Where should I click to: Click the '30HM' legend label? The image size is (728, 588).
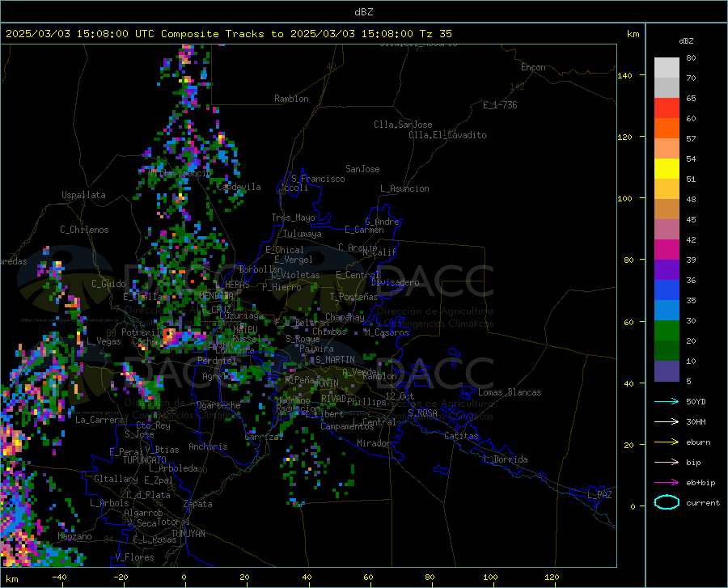[x=696, y=422]
